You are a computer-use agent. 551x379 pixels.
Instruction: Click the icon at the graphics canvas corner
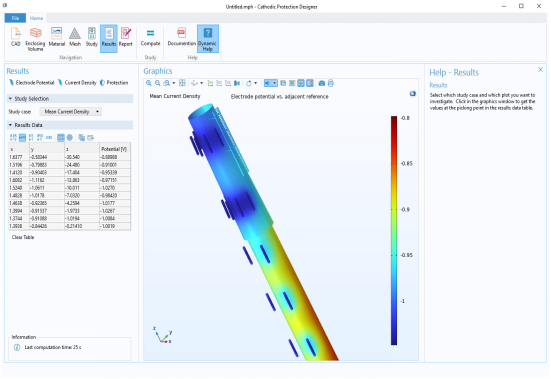413,93
